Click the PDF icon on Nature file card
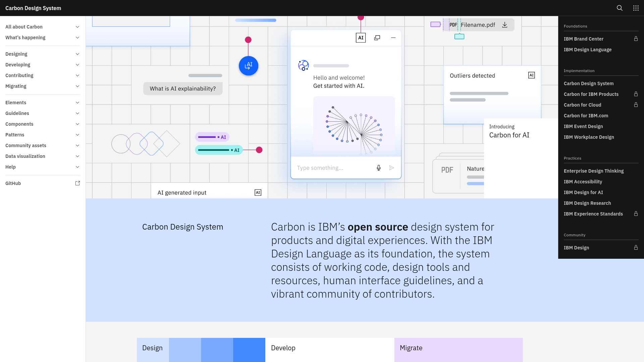The width and height of the screenshot is (644, 362). point(447,170)
